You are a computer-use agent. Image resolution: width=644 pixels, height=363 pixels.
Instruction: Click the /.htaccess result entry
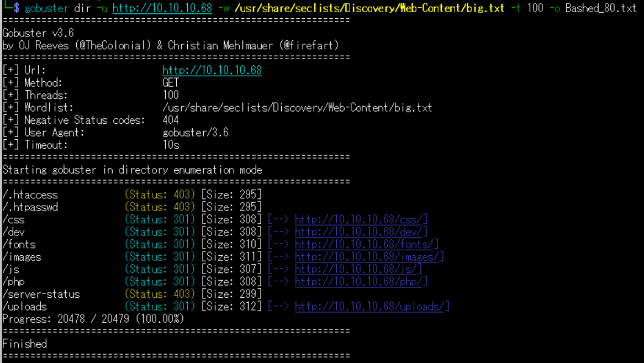(30, 194)
